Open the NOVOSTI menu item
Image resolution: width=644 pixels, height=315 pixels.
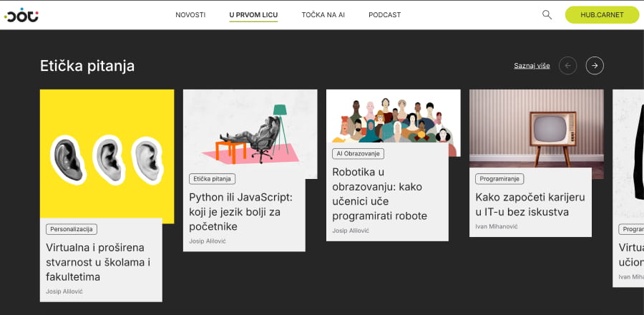[x=190, y=15]
